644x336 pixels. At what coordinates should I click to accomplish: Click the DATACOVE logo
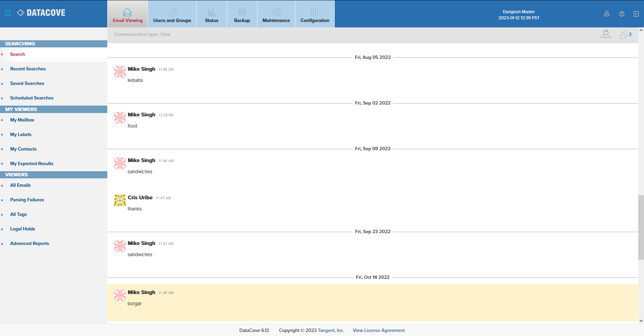pyautogui.click(x=41, y=13)
